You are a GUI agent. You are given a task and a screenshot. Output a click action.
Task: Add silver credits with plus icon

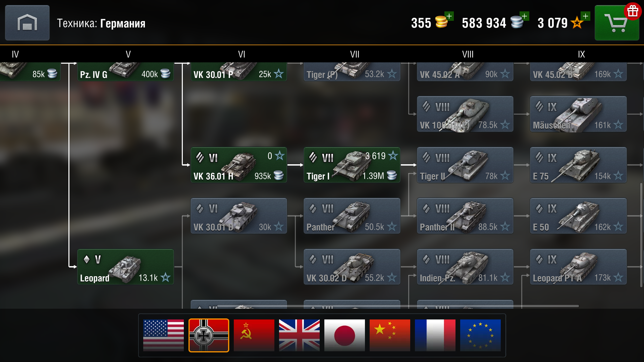524,16
